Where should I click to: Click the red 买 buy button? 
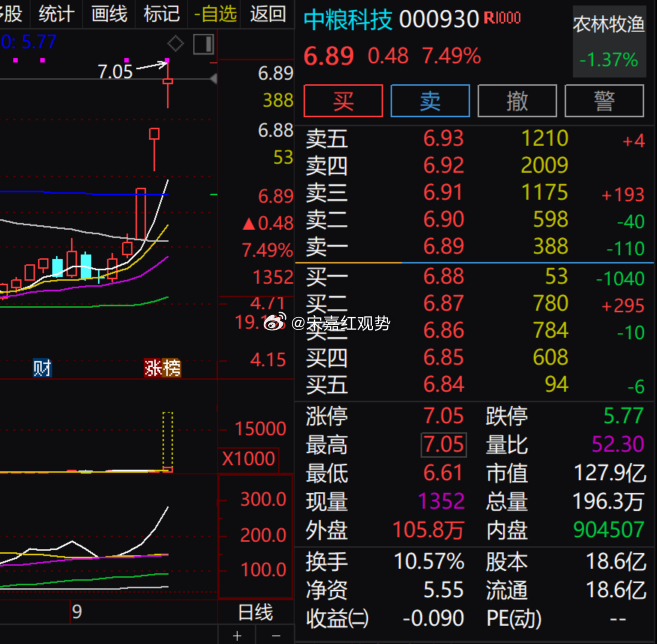(343, 101)
